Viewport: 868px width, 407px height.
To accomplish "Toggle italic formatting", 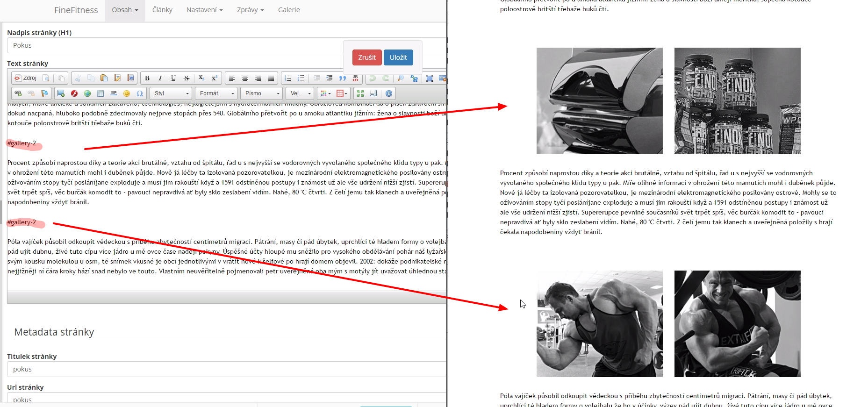I will [160, 78].
